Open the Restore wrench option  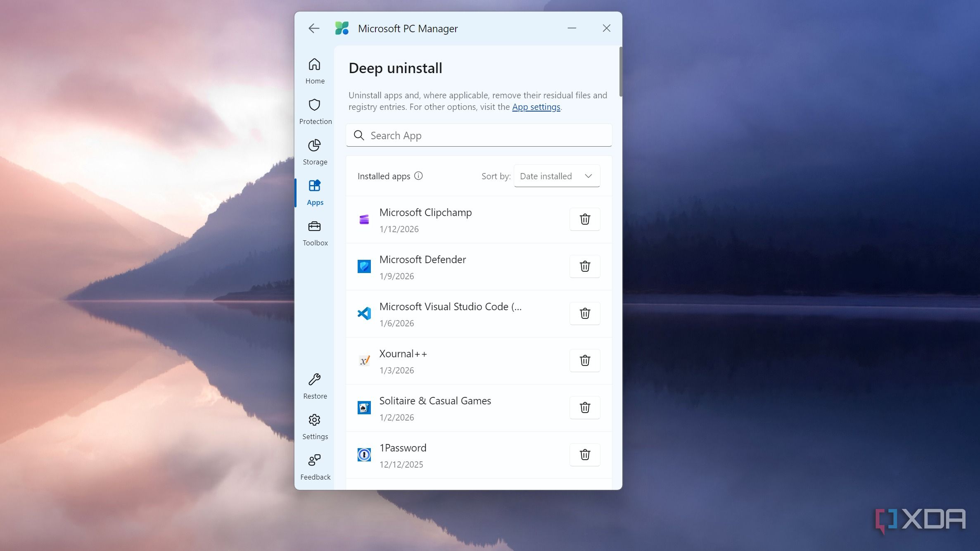point(315,386)
